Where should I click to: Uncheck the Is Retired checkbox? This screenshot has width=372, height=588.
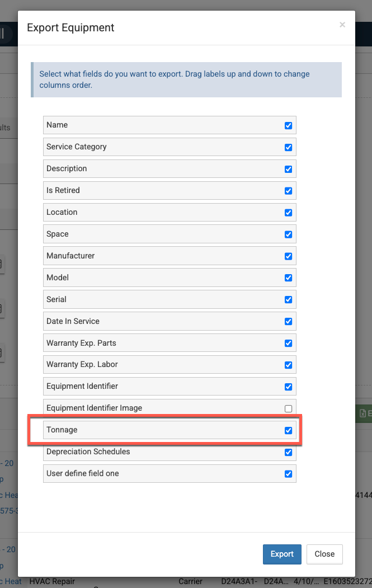pos(288,191)
